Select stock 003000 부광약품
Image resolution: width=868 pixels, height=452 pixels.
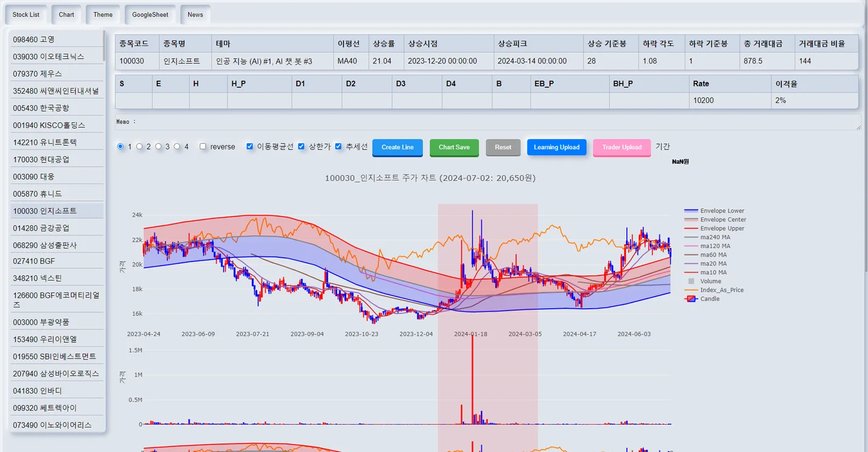click(56, 322)
